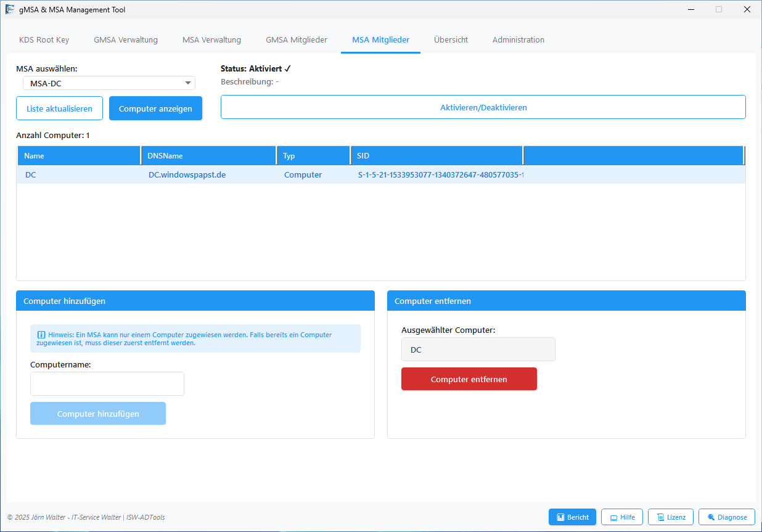
Task: Click the Bericht button with save icon
Action: [x=572, y=517]
